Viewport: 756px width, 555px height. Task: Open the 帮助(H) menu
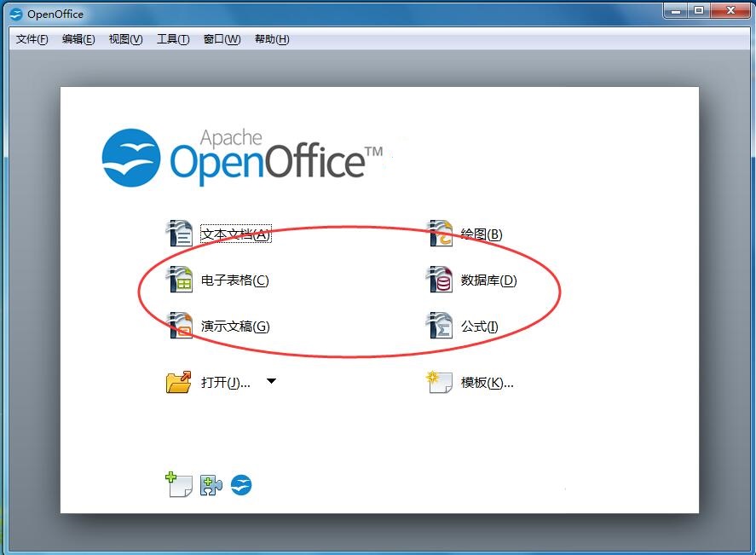pyautogui.click(x=272, y=39)
